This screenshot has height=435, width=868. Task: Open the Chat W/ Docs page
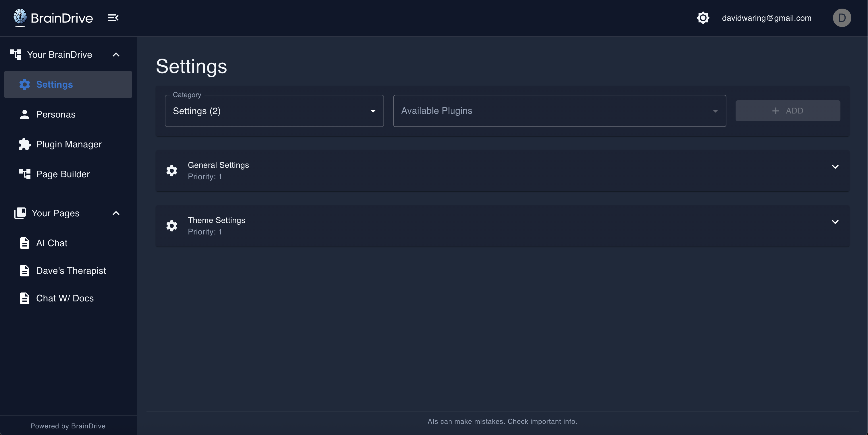(x=65, y=298)
